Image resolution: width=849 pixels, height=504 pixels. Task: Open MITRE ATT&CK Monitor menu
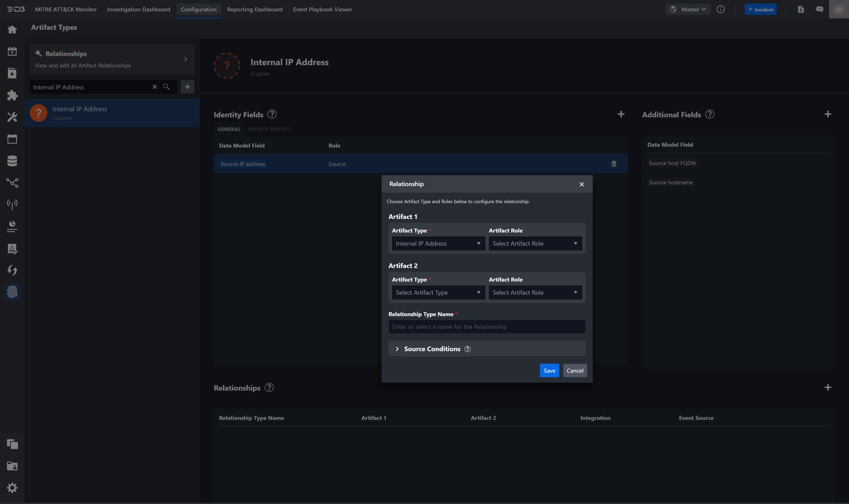[66, 9]
